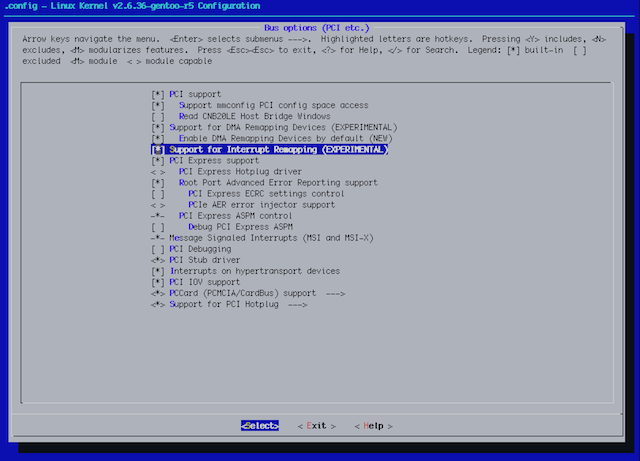Toggle Support mmconfig PCI config space access
This screenshot has width=640, height=461.
tap(158, 105)
